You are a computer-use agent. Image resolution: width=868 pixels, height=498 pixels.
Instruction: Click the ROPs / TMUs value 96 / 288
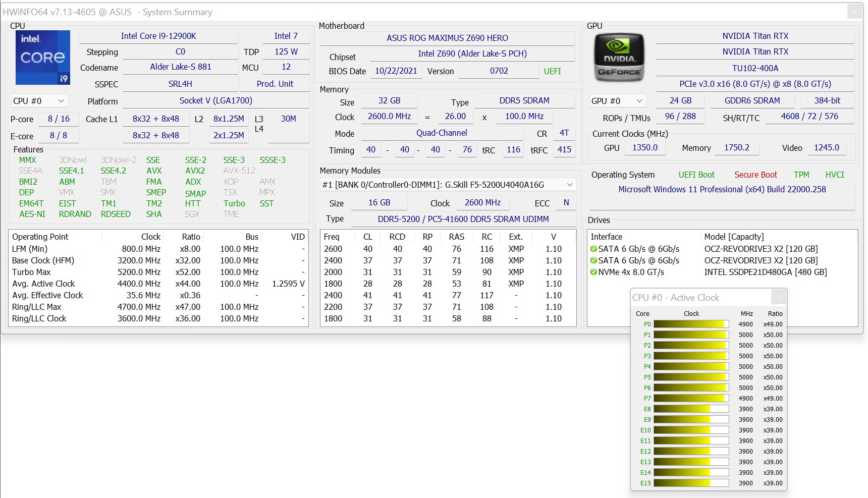pyautogui.click(x=681, y=117)
